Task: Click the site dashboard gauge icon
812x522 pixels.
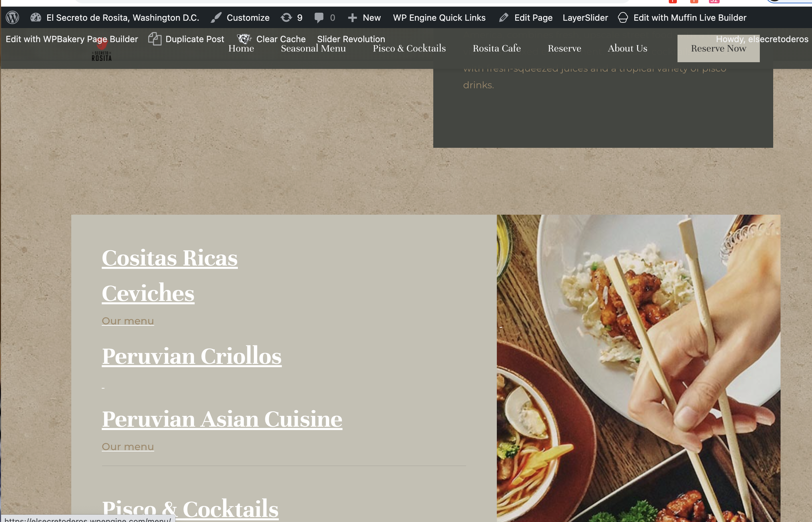Action: pos(35,18)
